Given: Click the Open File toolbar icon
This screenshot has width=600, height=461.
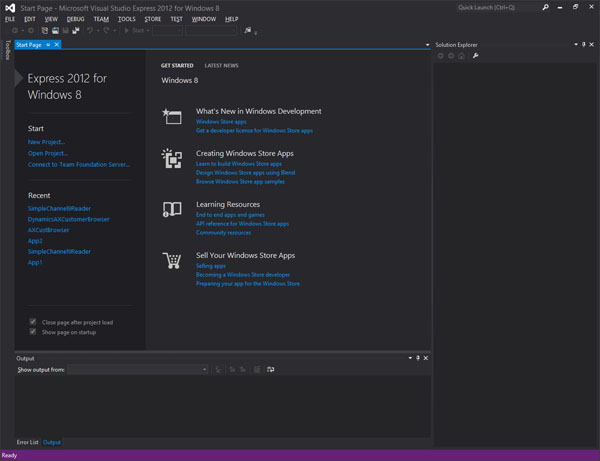Looking at the screenshot, I should [x=55, y=31].
